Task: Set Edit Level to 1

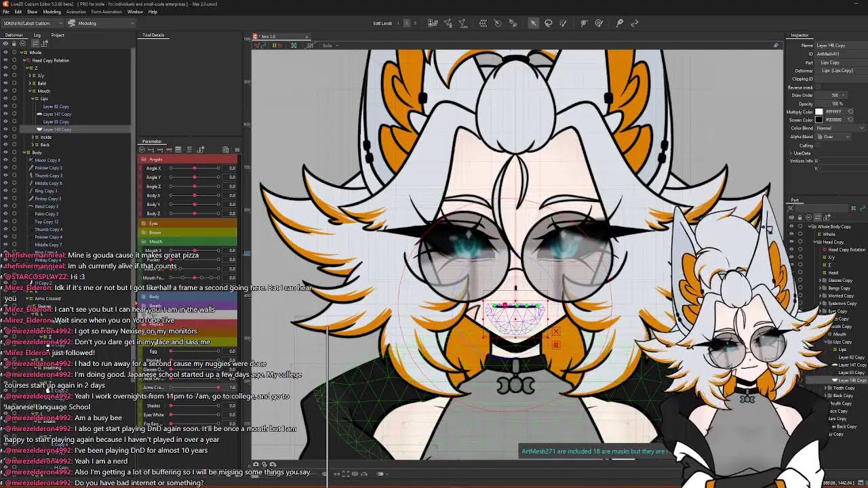Action: [x=398, y=23]
